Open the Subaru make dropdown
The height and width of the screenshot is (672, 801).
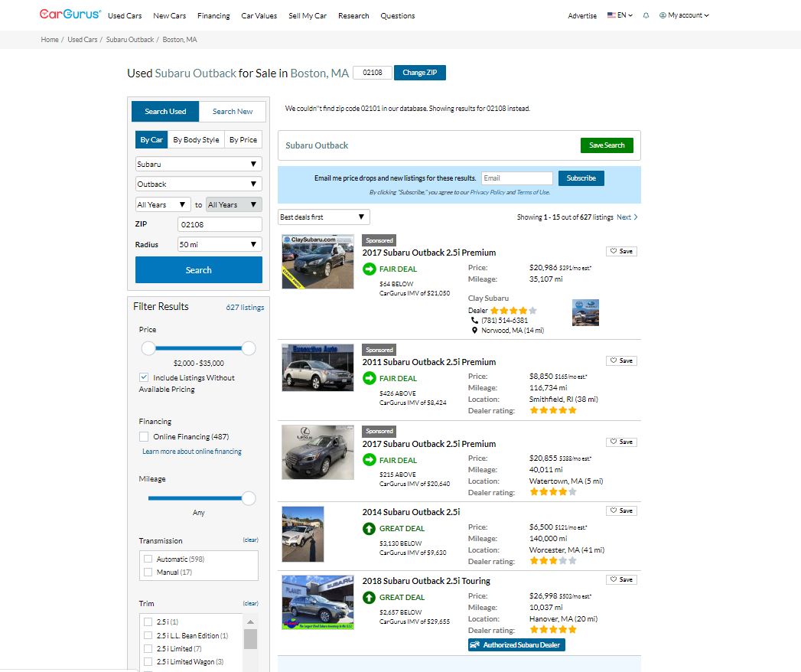[199, 164]
